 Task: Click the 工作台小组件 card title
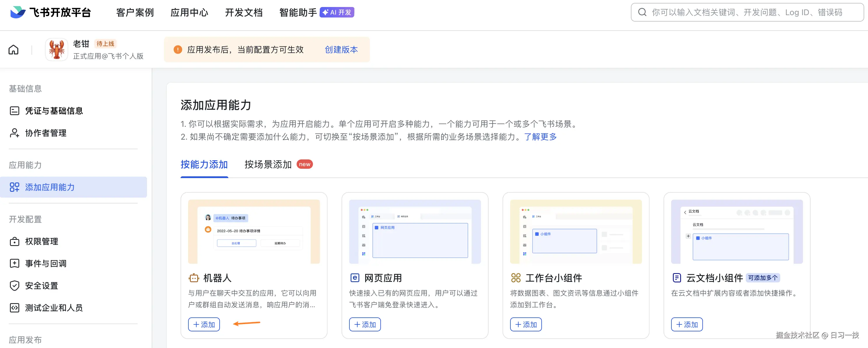(554, 278)
